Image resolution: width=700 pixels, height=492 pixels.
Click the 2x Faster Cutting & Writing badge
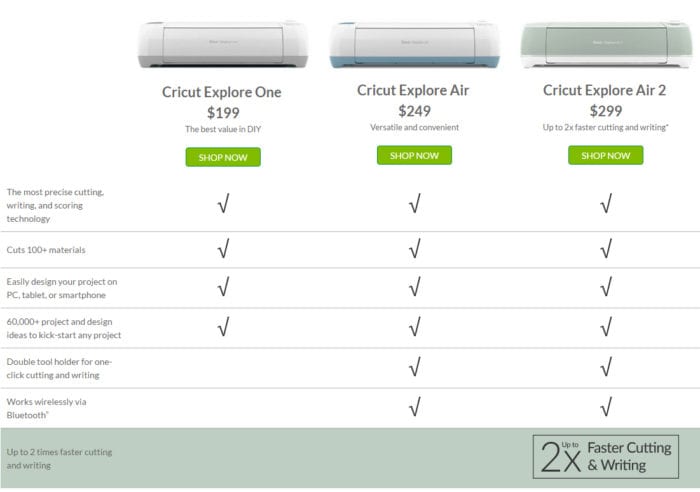[605, 457]
